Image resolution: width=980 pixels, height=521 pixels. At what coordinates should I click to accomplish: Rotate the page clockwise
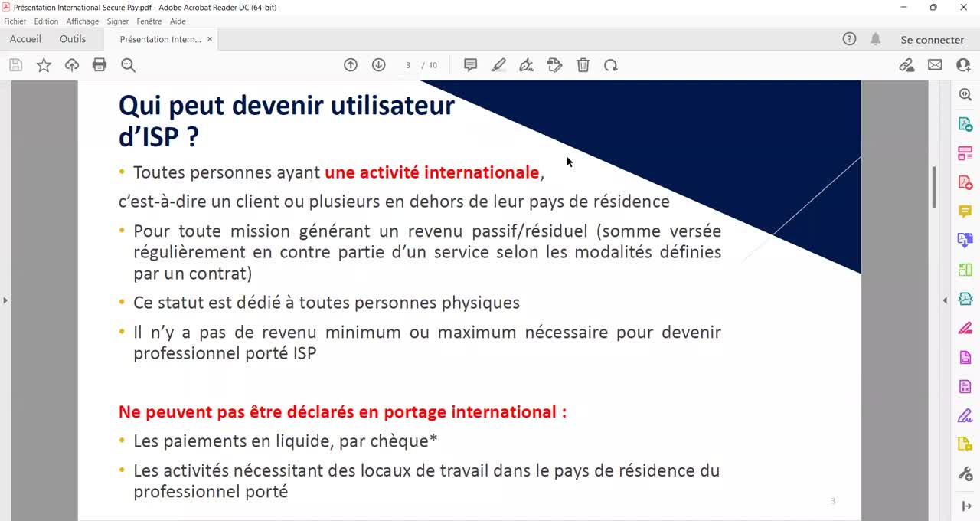(x=610, y=65)
